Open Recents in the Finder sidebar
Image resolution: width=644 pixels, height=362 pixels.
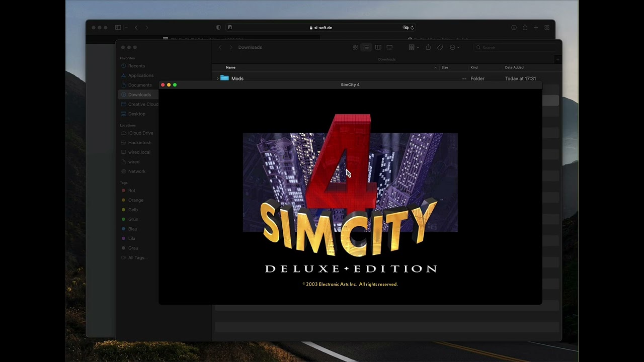point(136,66)
